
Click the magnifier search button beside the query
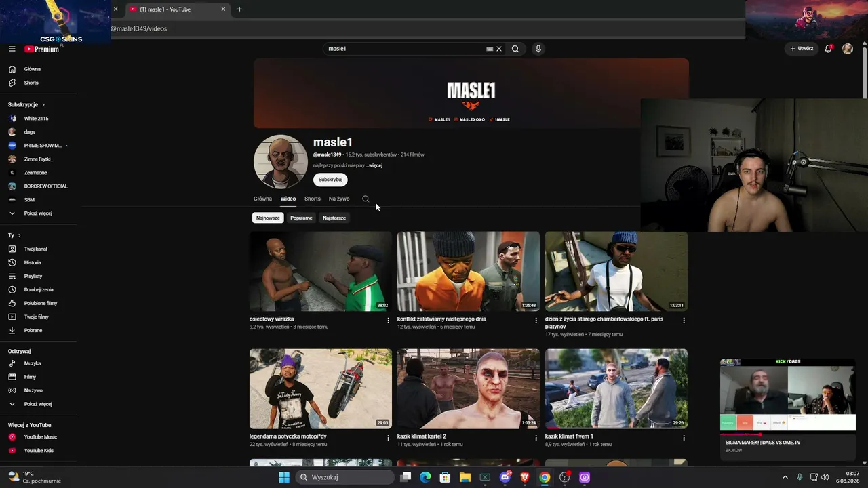[x=515, y=49]
